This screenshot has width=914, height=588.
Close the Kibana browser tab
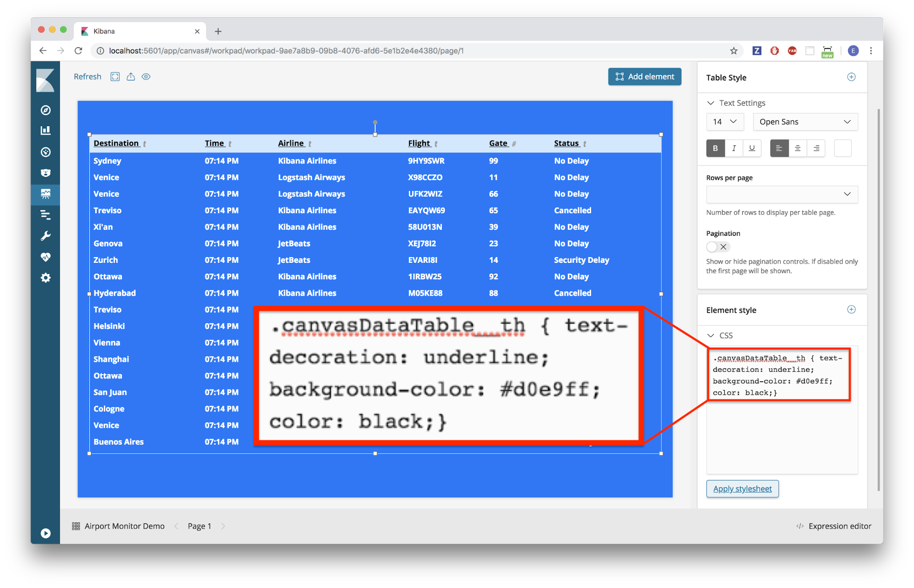coord(197,32)
